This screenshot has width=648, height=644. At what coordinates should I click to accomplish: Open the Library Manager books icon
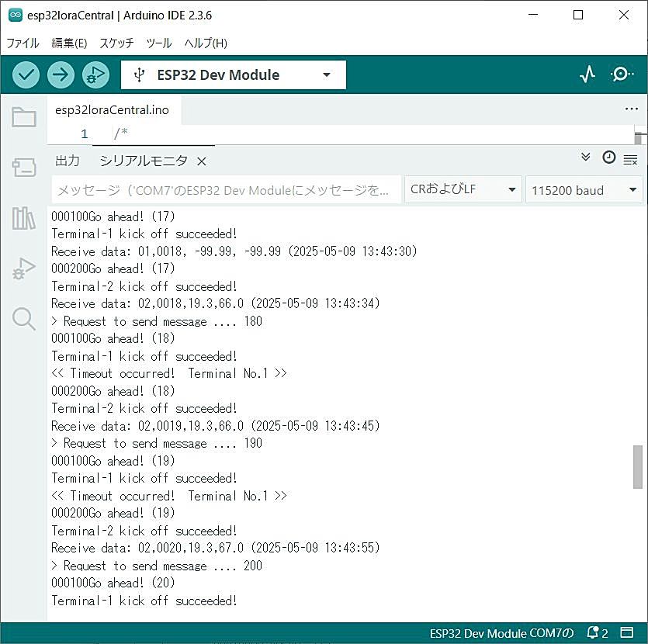click(x=24, y=218)
